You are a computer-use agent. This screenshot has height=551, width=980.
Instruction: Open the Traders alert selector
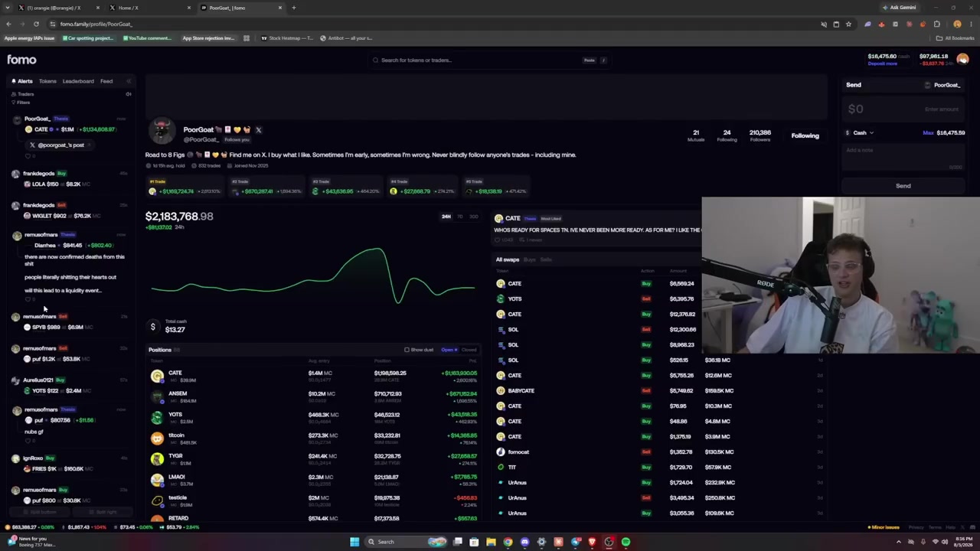23,94
